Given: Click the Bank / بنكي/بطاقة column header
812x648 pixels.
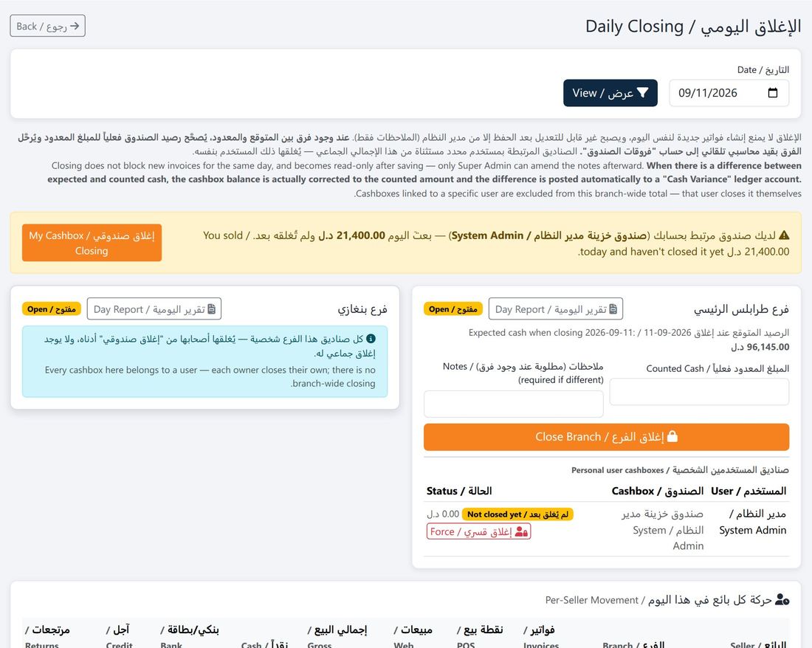Looking at the screenshot, I should pos(190,637).
